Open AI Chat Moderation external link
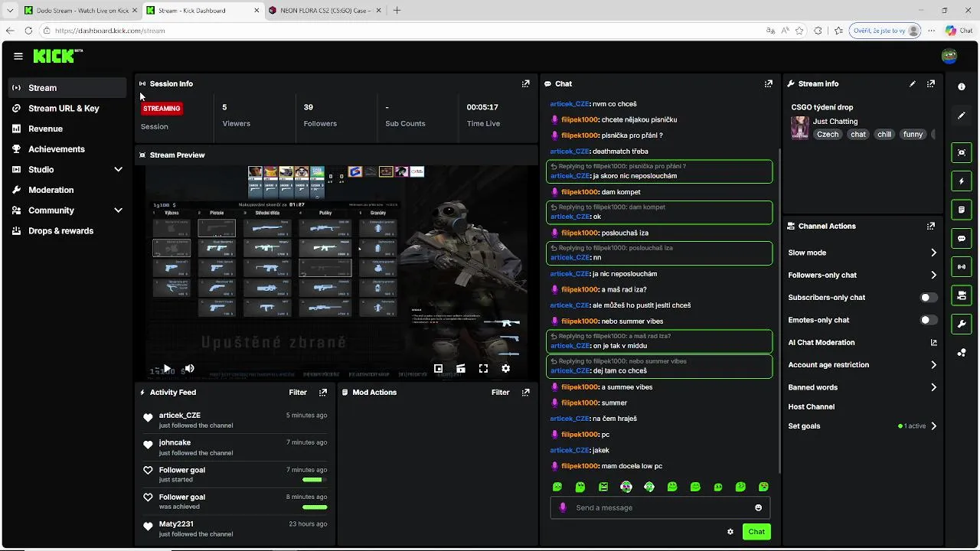 [x=933, y=342]
